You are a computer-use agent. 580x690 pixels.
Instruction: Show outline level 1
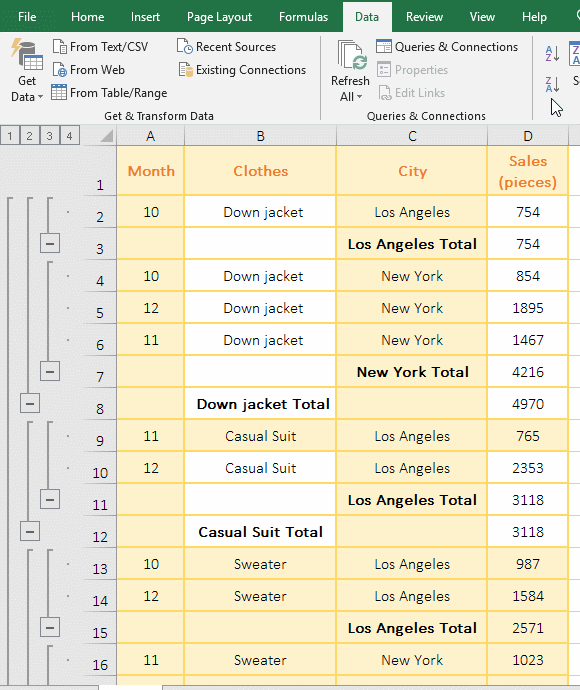(10, 136)
